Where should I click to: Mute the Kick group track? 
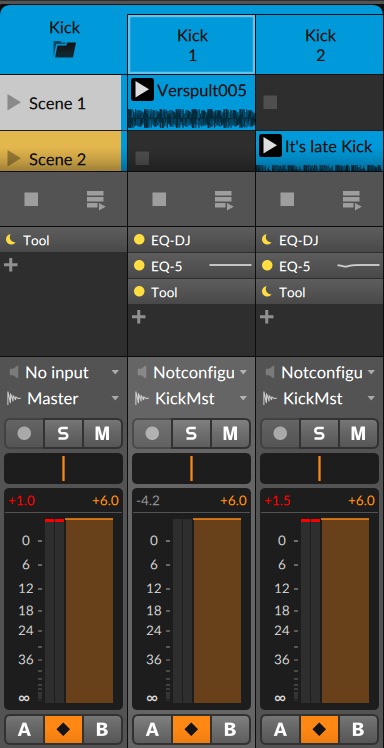coord(103,433)
